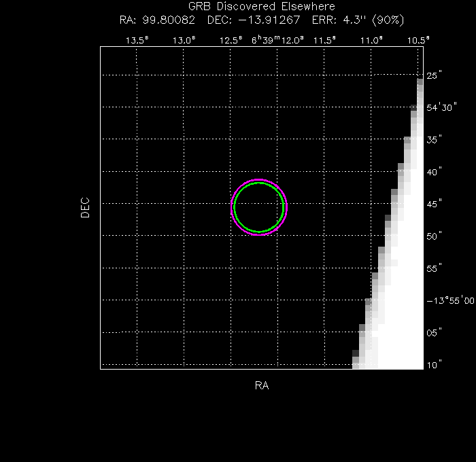This screenshot has height=462, width=476.
Task: Click the 05" declination tick label
Action: [x=434, y=333]
